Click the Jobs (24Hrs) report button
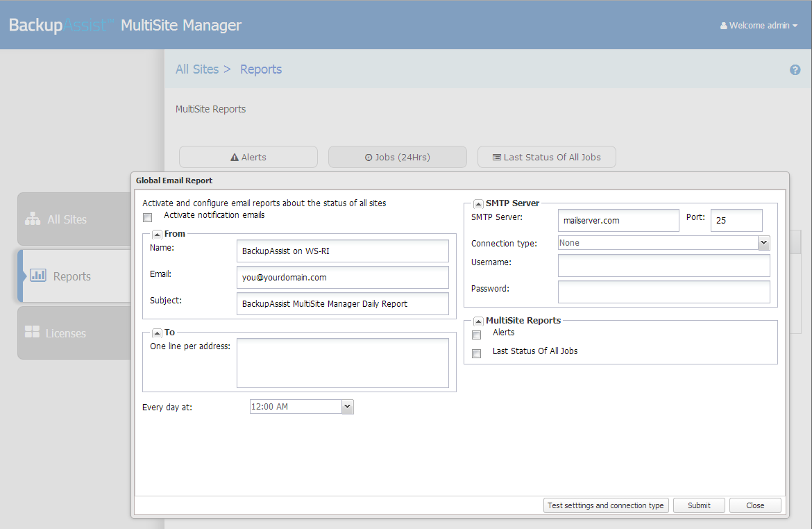Image resolution: width=812 pixels, height=529 pixels. pos(398,157)
